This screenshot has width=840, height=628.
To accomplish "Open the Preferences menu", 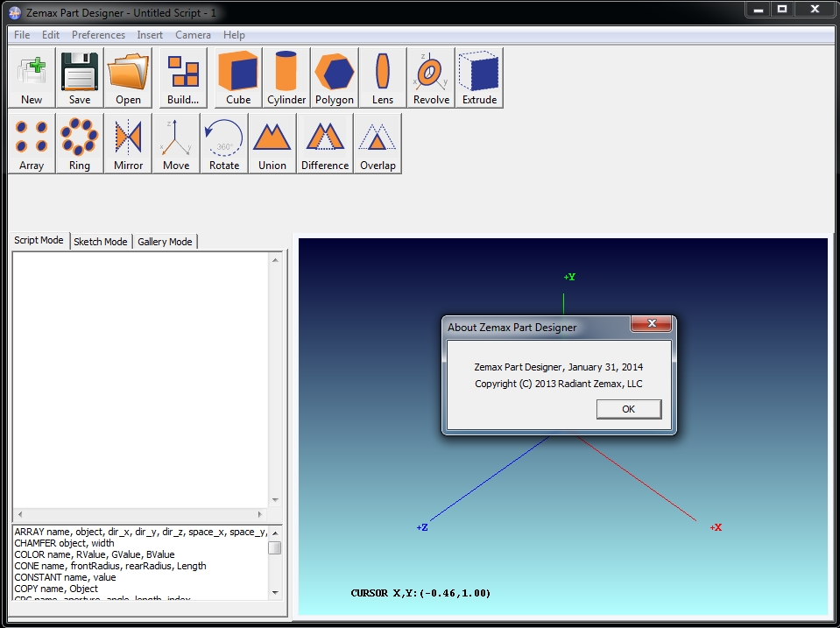I will coord(99,35).
